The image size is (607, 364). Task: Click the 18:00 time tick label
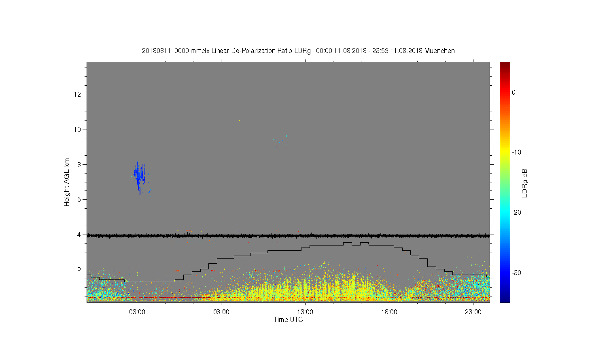point(389,312)
